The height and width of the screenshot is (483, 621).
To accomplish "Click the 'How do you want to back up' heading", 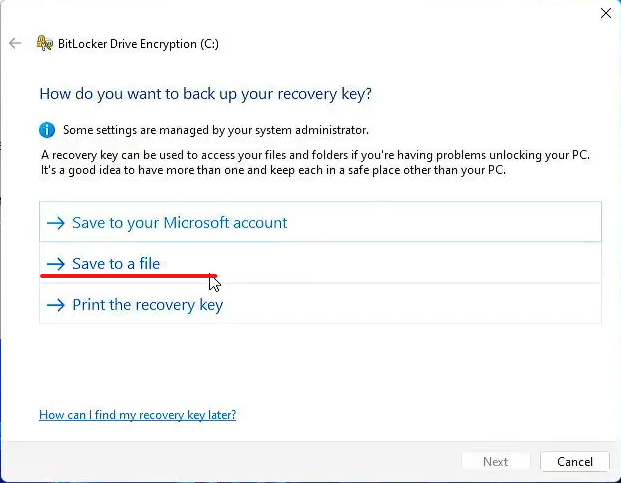I will pyautogui.click(x=206, y=94).
